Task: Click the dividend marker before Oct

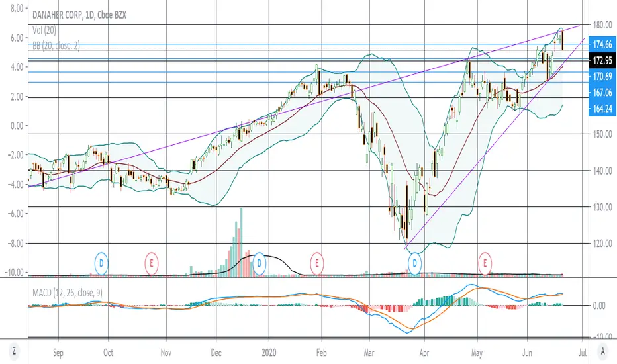Action: [x=101, y=263]
